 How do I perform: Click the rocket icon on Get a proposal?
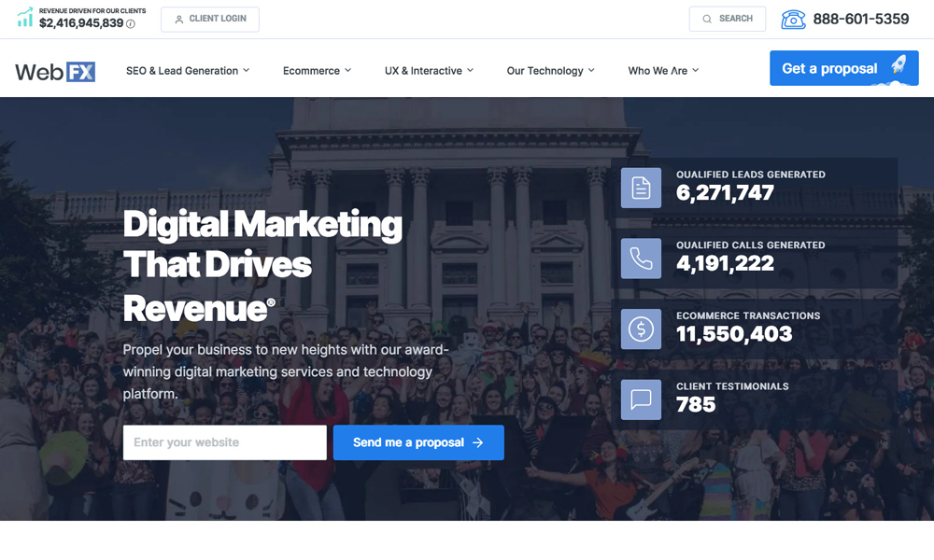(x=898, y=65)
